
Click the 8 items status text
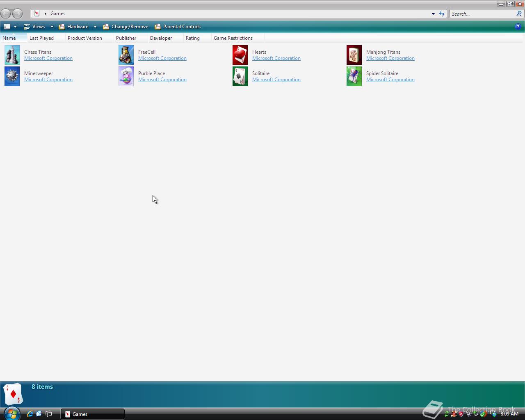coord(42,387)
